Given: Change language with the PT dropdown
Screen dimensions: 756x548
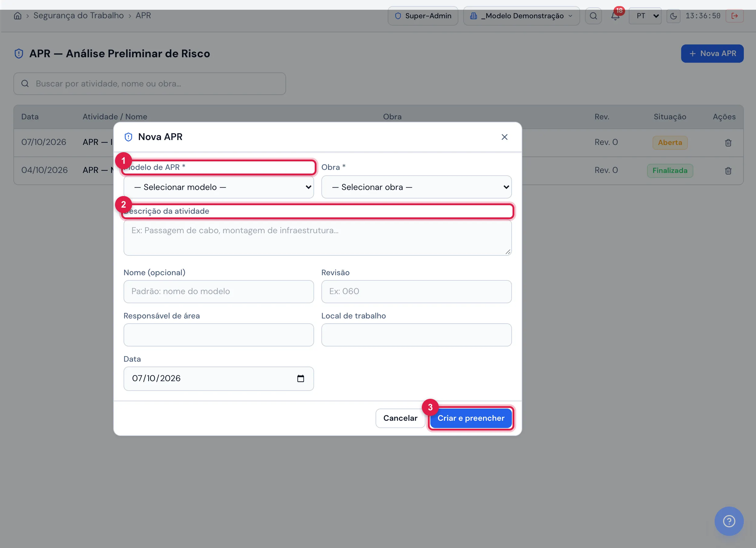Looking at the screenshot, I should click(x=645, y=16).
